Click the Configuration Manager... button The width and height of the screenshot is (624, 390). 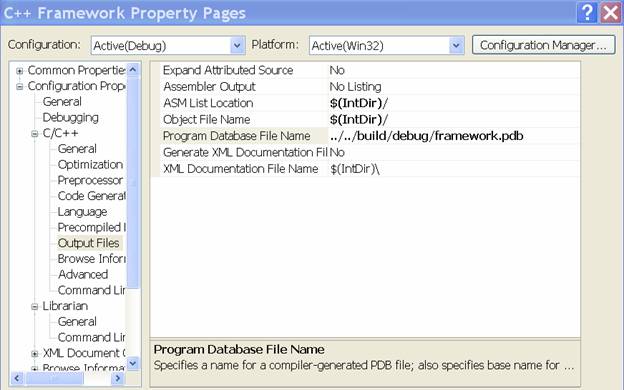tap(544, 45)
